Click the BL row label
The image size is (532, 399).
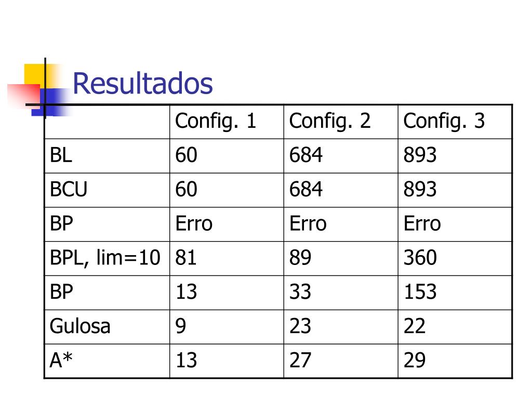[x=61, y=155]
